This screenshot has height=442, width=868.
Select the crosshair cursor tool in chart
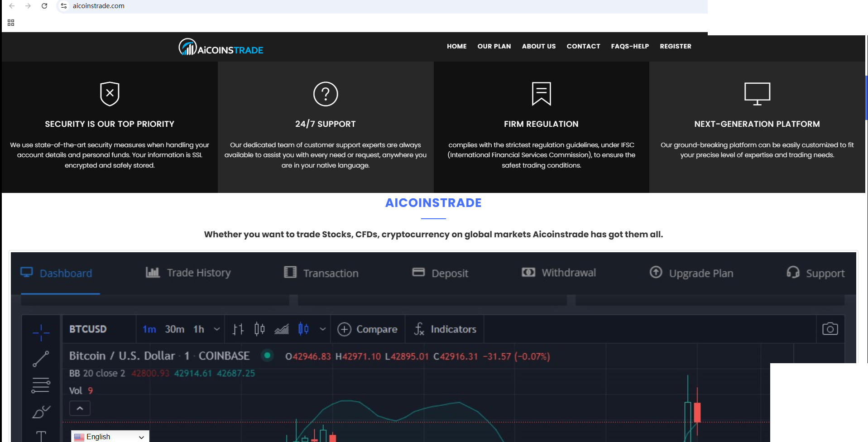[x=41, y=332]
